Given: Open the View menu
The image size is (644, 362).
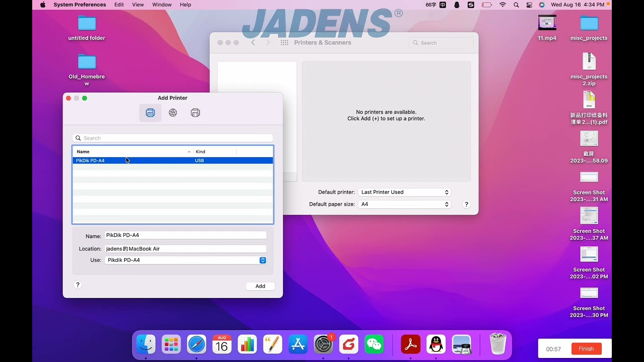Looking at the screenshot, I should [138, 5].
